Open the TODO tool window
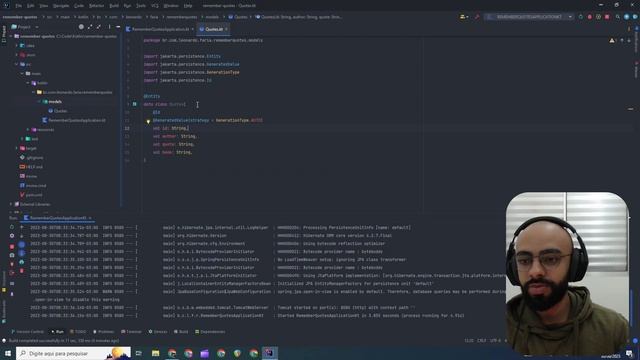The image size is (640, 360). point(78,332)
